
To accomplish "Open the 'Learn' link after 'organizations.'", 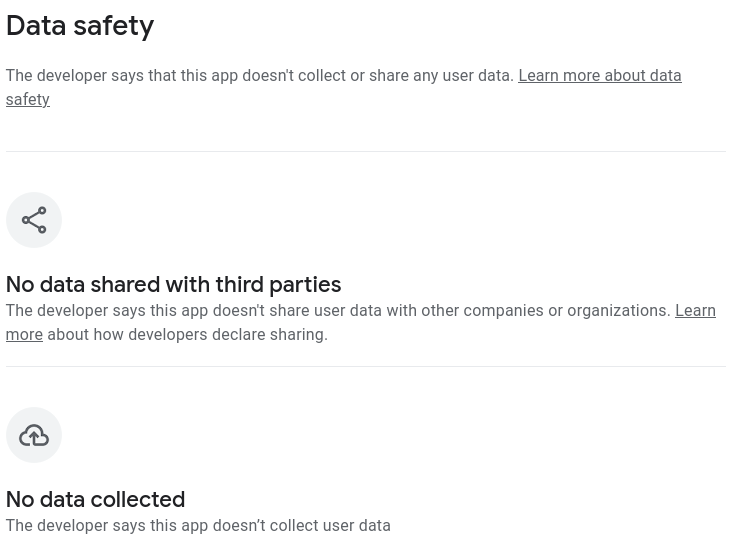I will pyautogui.click(x=695, y=311).
